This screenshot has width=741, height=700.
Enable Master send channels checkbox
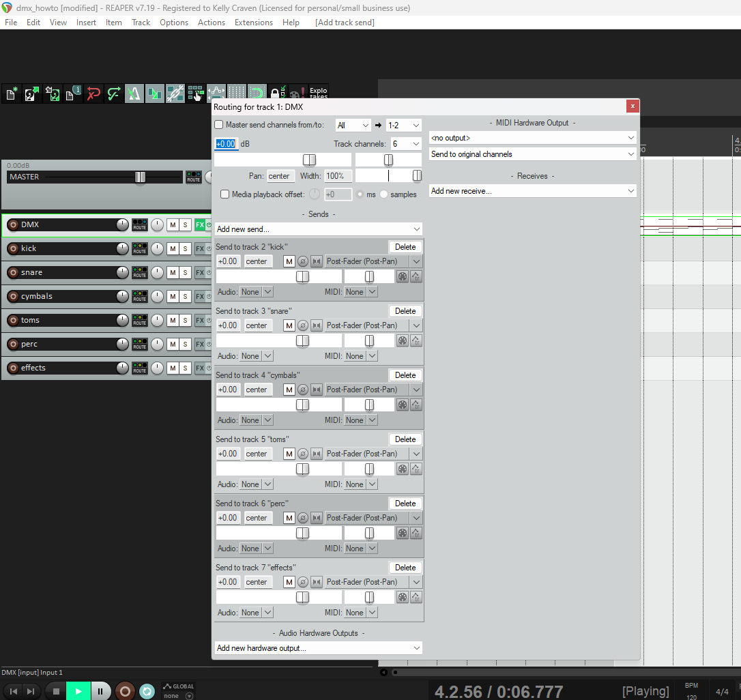click(x=219, y=125)
